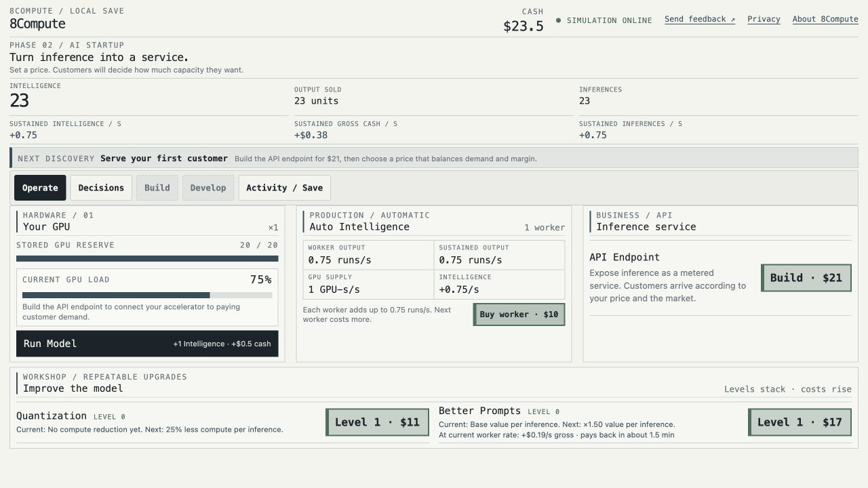The height and width of the screenshot is (488, 868).
Task: Select the Build tab
Action: 157,188
